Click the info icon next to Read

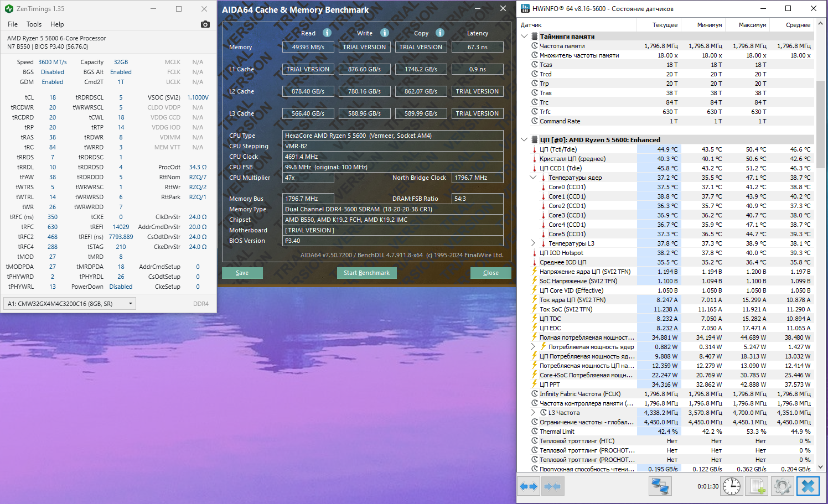coord(327,33)
